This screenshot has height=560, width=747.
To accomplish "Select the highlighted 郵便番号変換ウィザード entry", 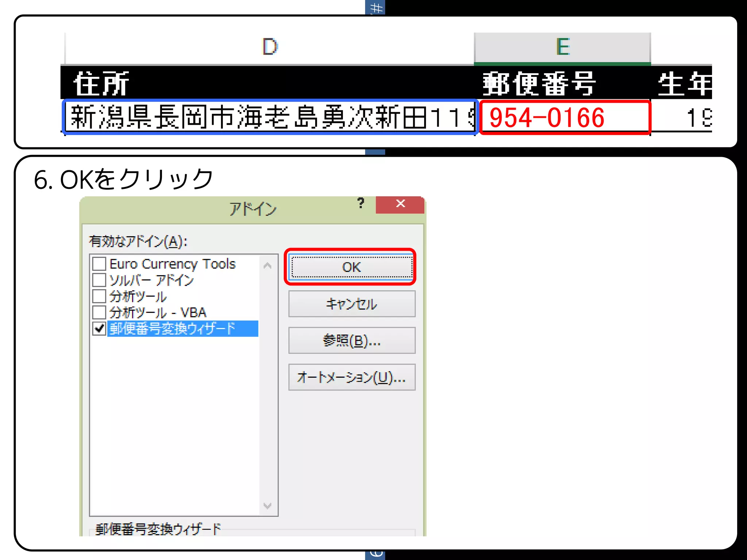I will [183, 328].
